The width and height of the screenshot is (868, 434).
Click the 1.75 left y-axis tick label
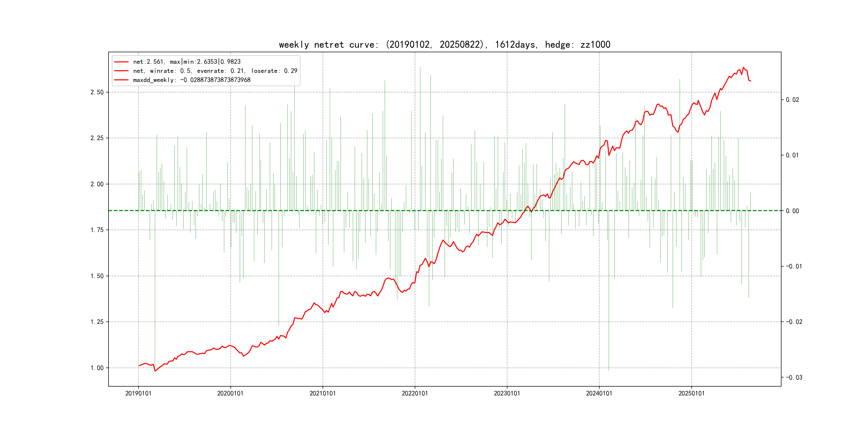pos(97,230)
